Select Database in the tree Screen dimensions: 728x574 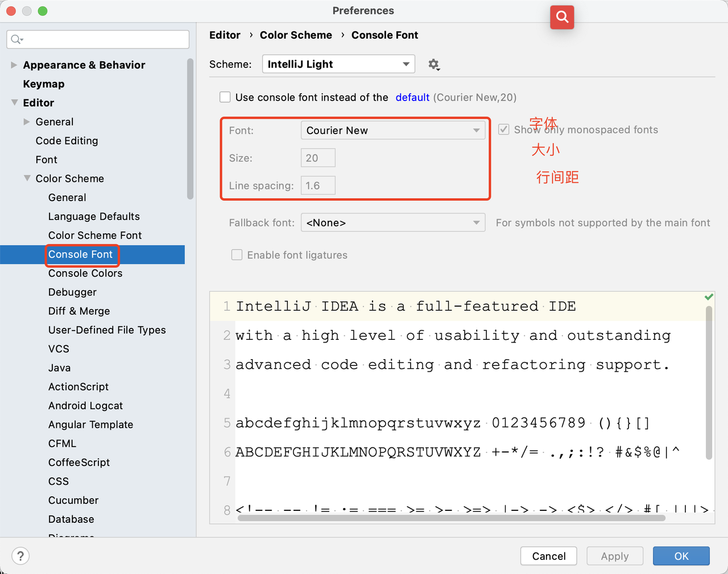(71, 519)
